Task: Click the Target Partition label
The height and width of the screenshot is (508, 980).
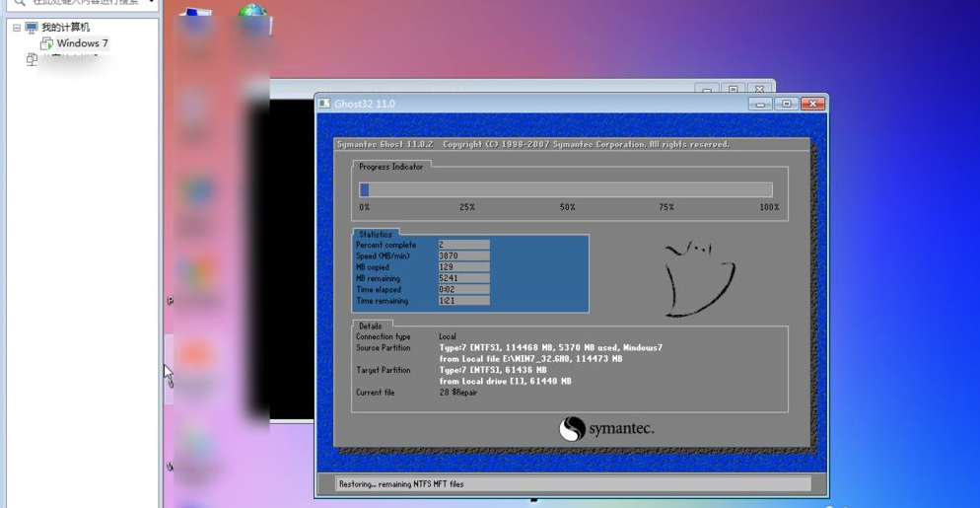Action: (x=384, y=370)
